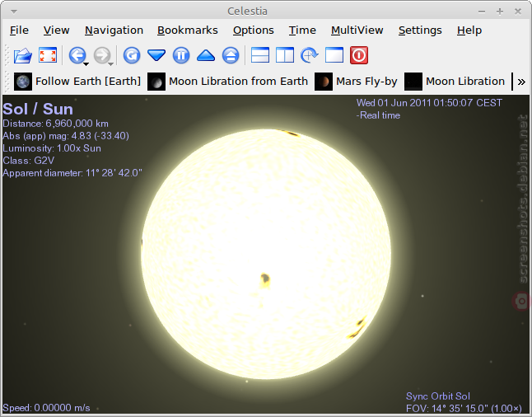Expand bookmarks overflow chevron
The width and height of the screenshot is (532, 417).
[521, 82]
